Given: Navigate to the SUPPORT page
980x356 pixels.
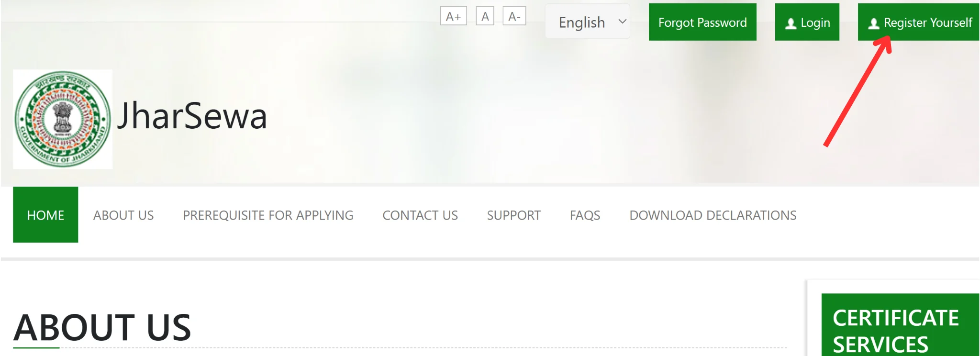Looking at the screenshot, I should click(x=513, y=215).
